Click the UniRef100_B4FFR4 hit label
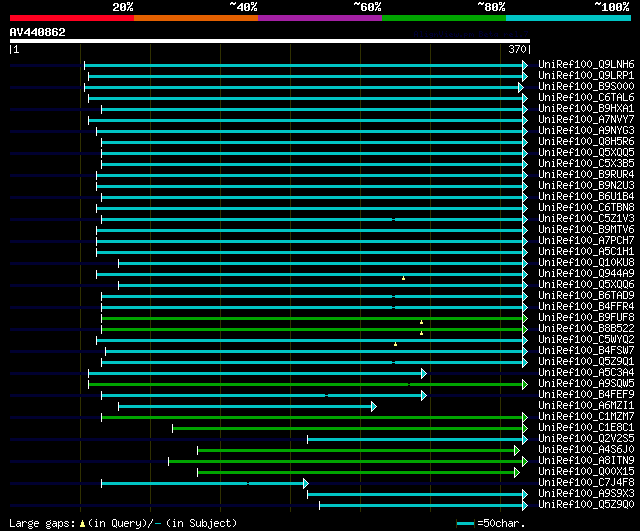 pos(586,307)
